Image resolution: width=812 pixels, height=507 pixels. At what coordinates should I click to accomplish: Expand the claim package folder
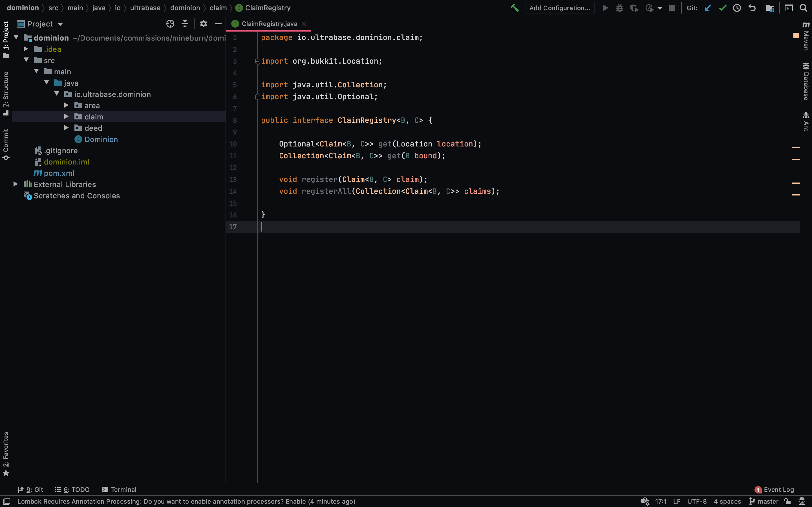click(67, 117)
